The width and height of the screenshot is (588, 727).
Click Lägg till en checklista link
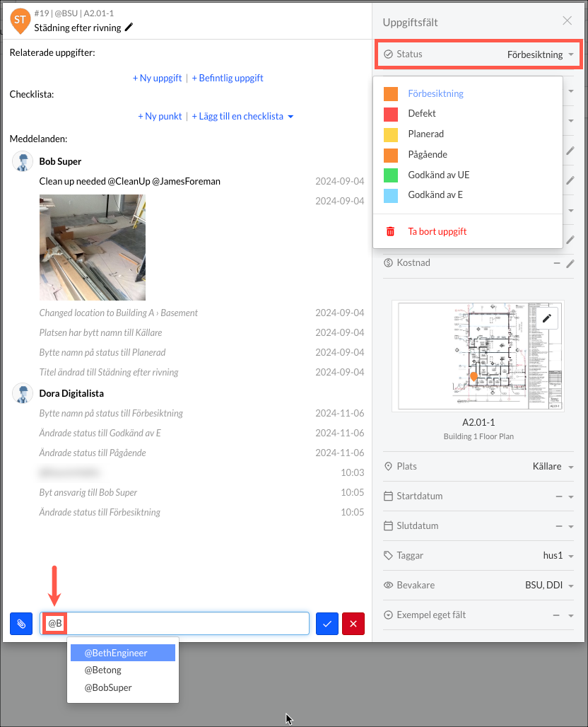(242, 116)
